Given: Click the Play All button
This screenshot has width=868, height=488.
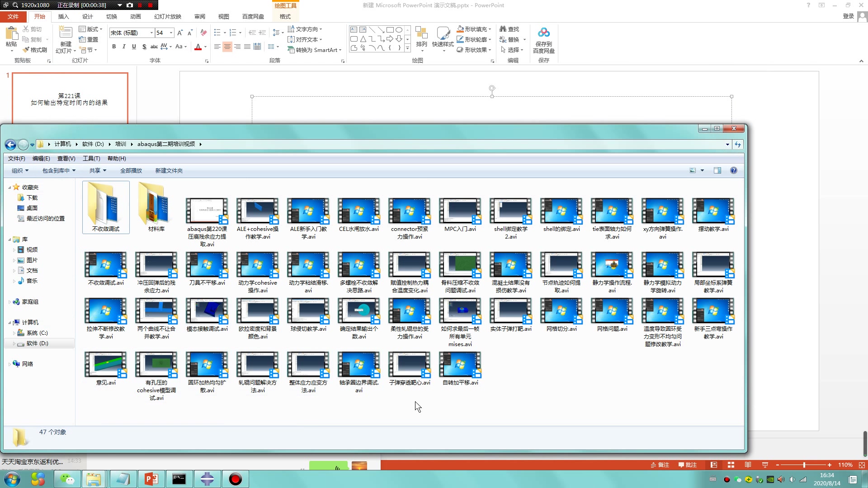Looking at the screenshot, I should pyautogui.click(x=131, y=170).
